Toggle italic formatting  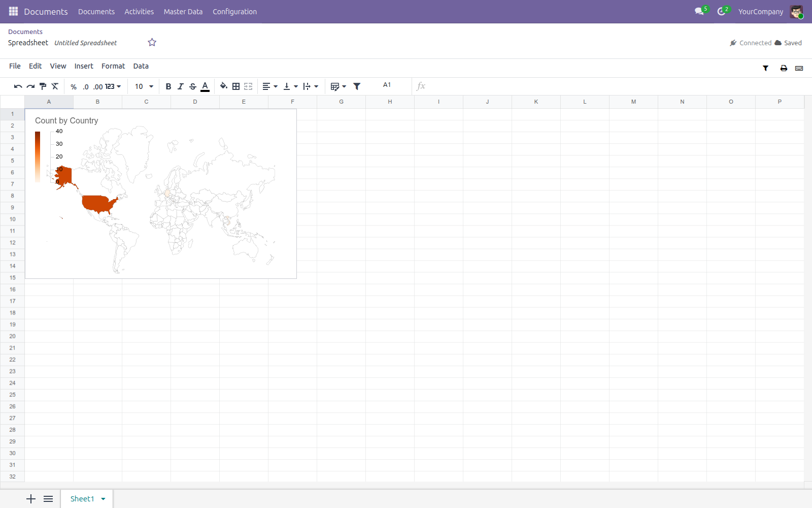(181, 87)
